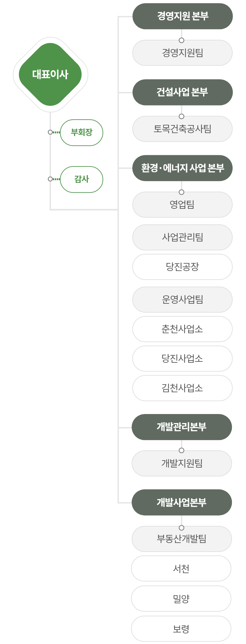Select the 밀양 site box

click(181, 598)
